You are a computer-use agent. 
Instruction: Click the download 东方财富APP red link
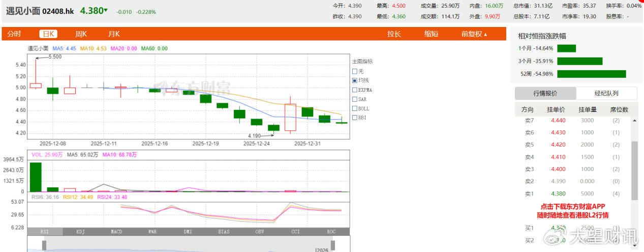point(572,211)
